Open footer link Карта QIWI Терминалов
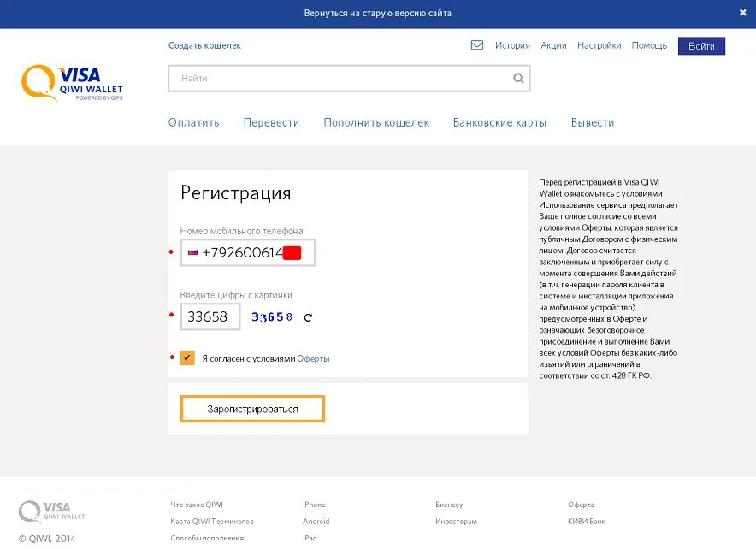This screenshot has height=549, width=756. pos(211,522)
